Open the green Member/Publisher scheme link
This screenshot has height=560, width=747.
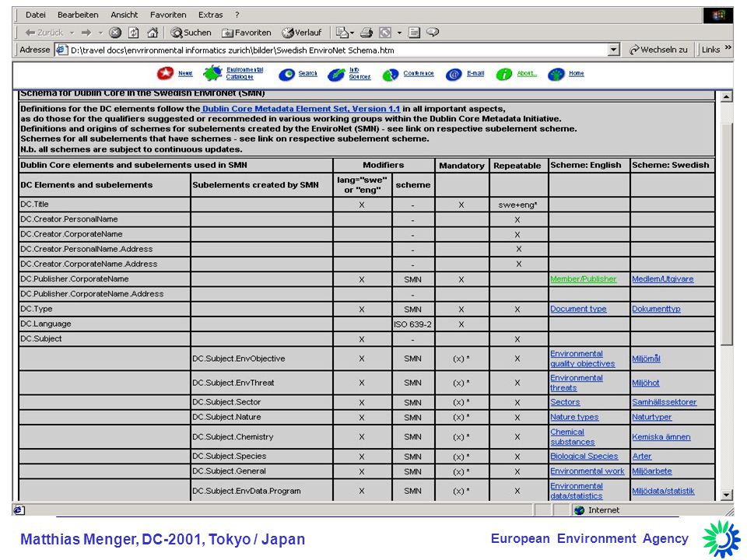(x=583, y=279)
